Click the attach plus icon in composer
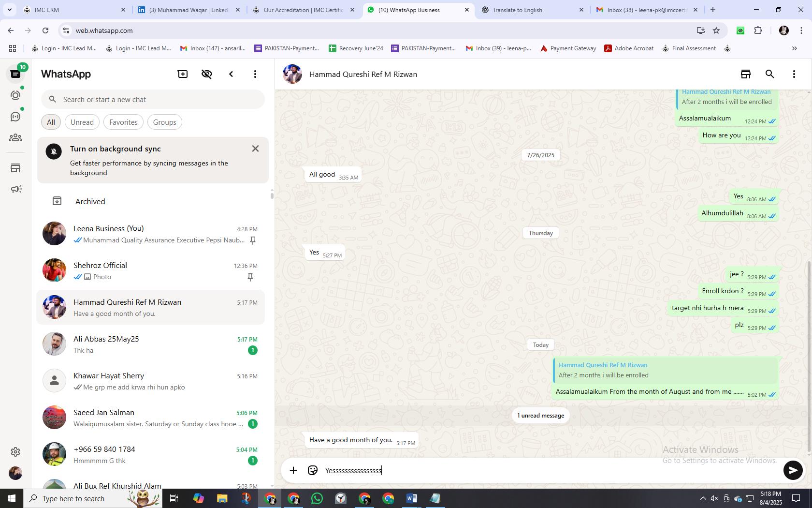 [x=293, y=470]
